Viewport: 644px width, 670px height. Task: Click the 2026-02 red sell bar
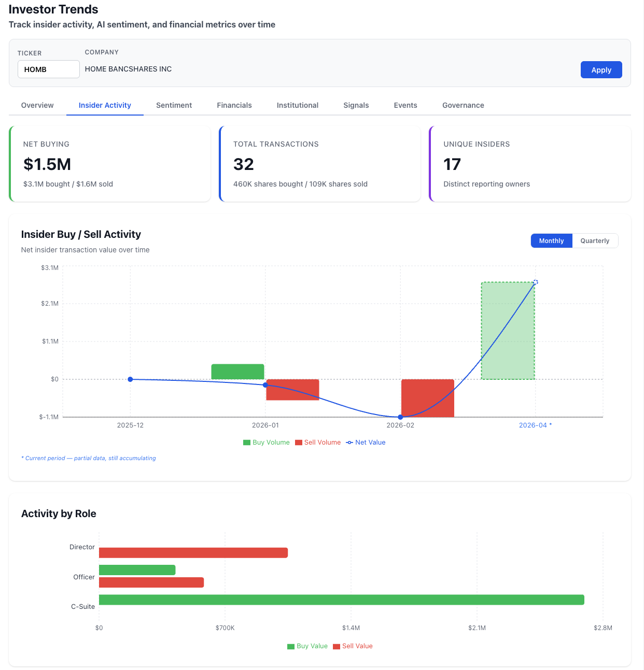427,397
